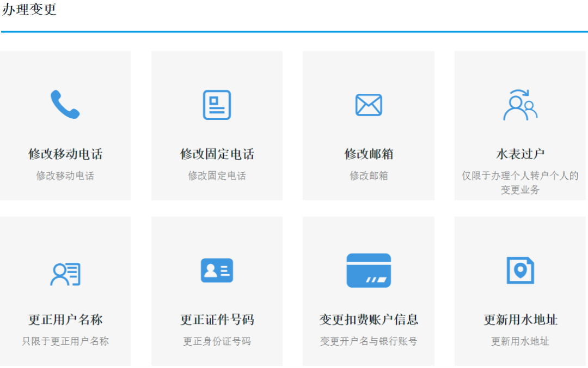This screenshot has width=588, height=368.
Task: Click description 更正身份证号码
Action: coord(217,342)
